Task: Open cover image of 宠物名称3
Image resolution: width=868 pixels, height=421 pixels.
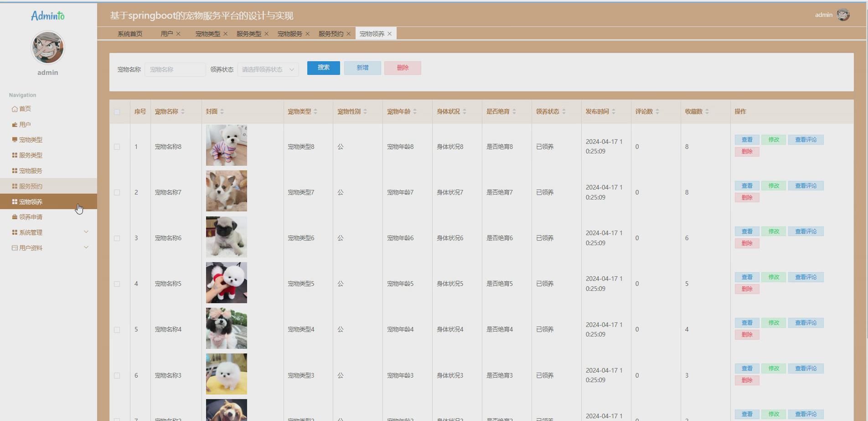Action: [x=227, y=374]
